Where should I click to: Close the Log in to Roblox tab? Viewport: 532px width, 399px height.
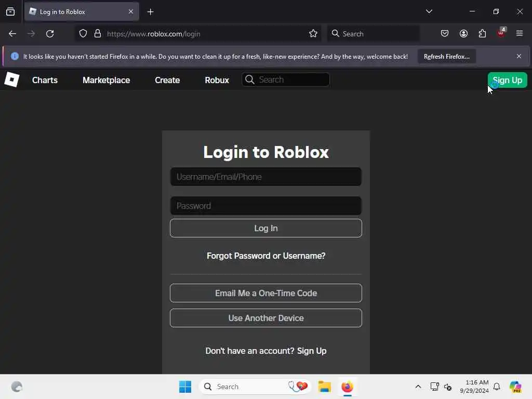point(131,12)
